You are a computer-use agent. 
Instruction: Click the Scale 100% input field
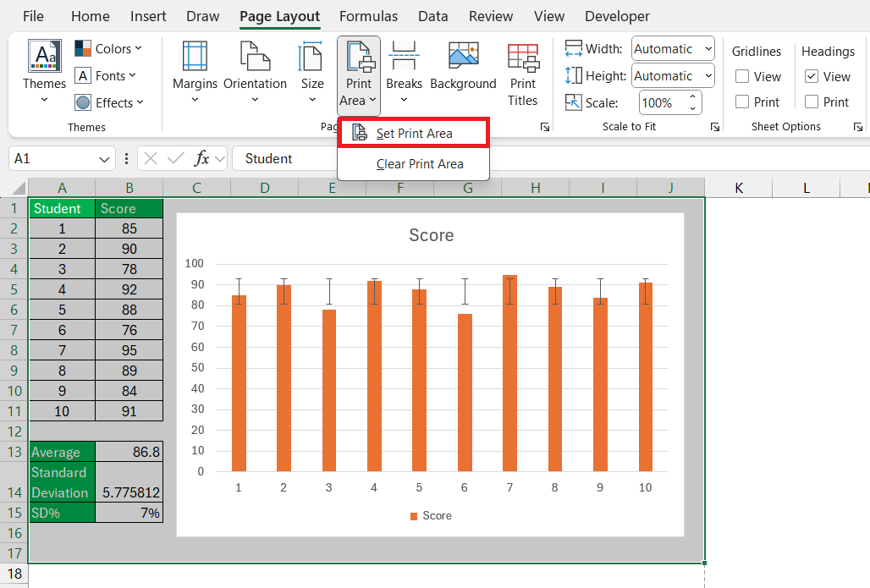coord(663,102)
